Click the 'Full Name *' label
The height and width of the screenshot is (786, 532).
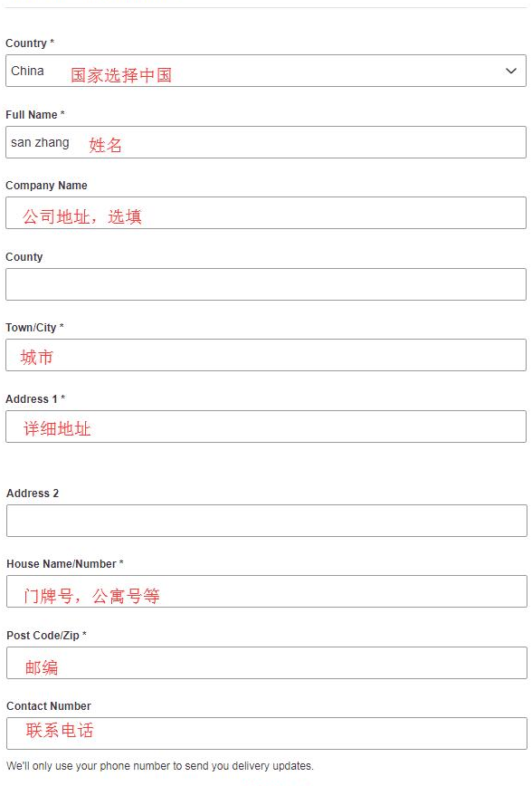pos(33,115)
